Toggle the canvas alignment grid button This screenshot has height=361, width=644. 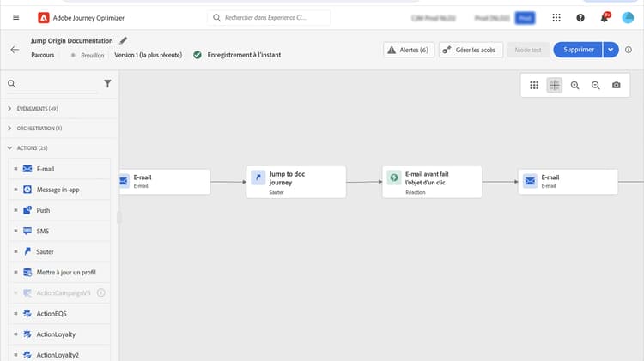tap(554, 85)
